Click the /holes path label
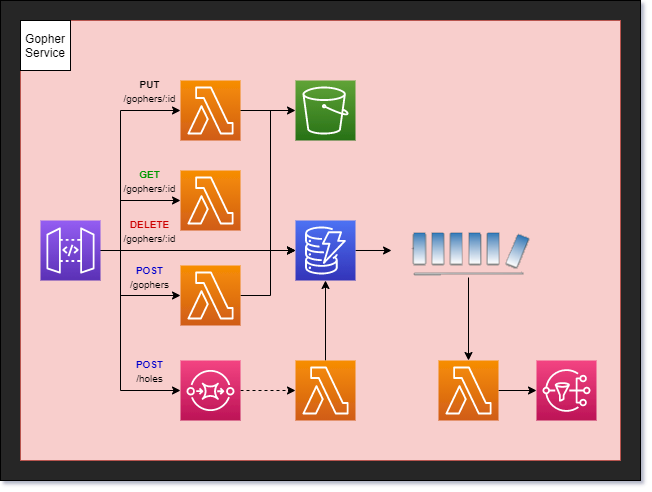Image resolution: width=652 pixels, height=492 pixels. pos(149,379)
